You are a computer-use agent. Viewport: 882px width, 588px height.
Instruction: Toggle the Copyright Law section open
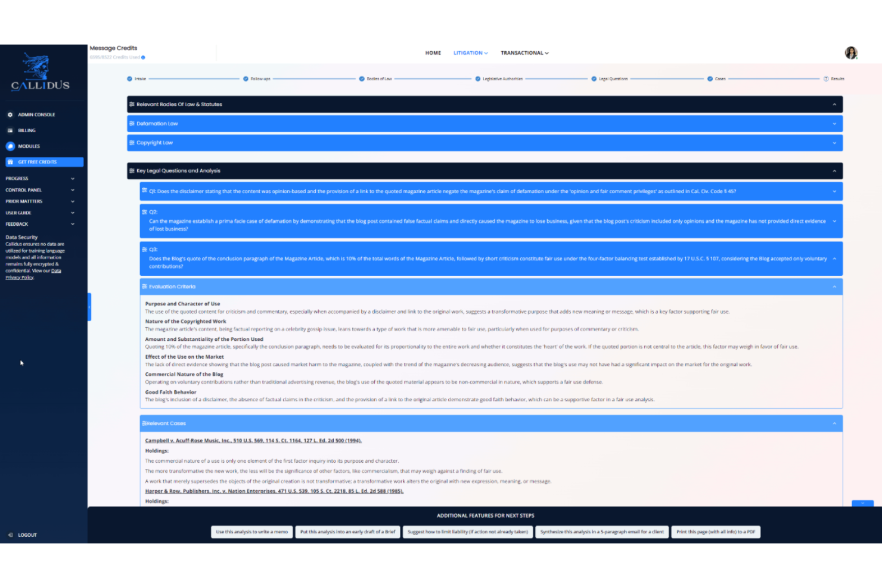[836, 142]
